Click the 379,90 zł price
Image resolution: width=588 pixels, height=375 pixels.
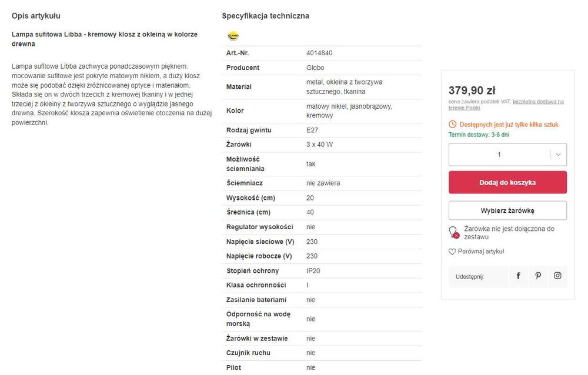(472, 91)
